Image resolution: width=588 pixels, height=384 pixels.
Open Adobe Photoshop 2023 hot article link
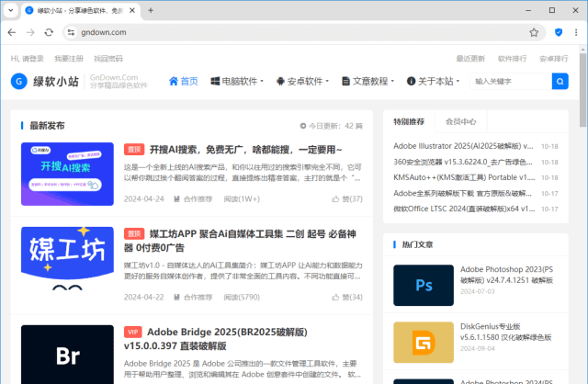[506, 275]
